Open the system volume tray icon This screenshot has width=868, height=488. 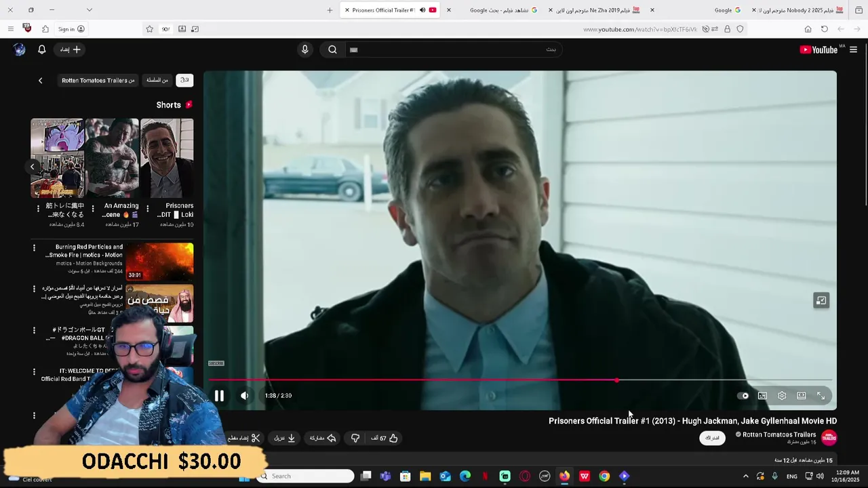pos(820,476)
